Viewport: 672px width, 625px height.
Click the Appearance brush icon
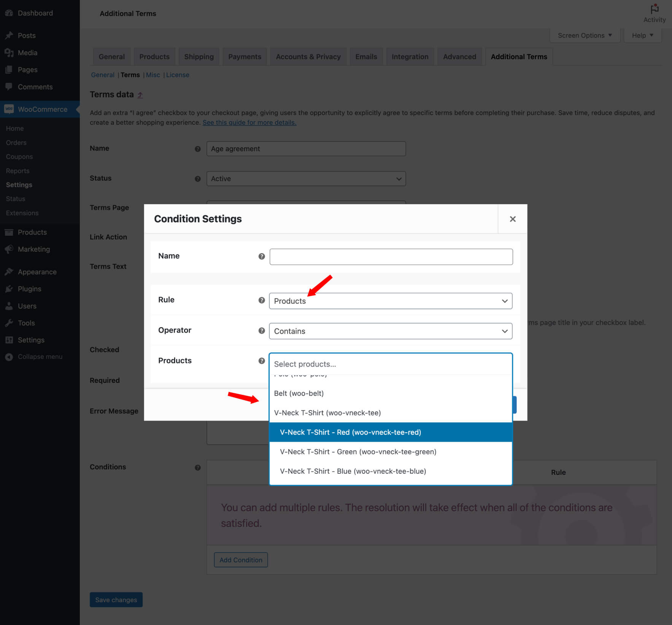click(9, 272)
